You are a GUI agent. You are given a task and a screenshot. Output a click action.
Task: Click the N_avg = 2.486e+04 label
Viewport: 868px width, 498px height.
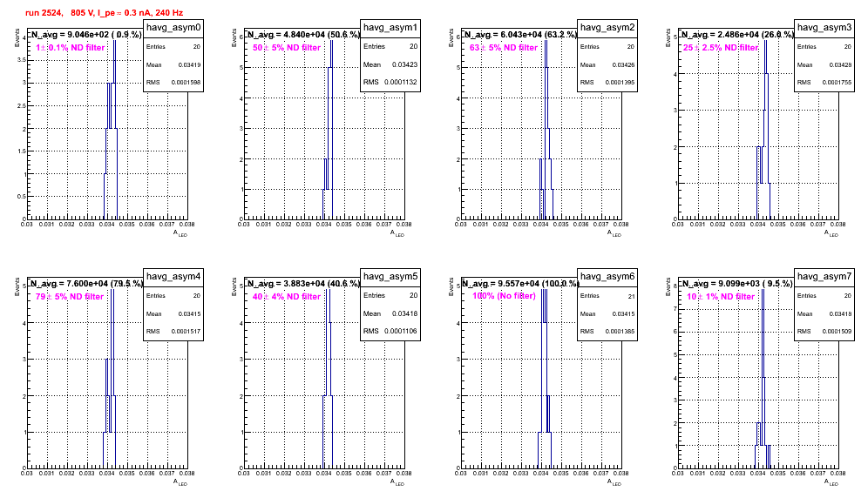tap(737, 34)
